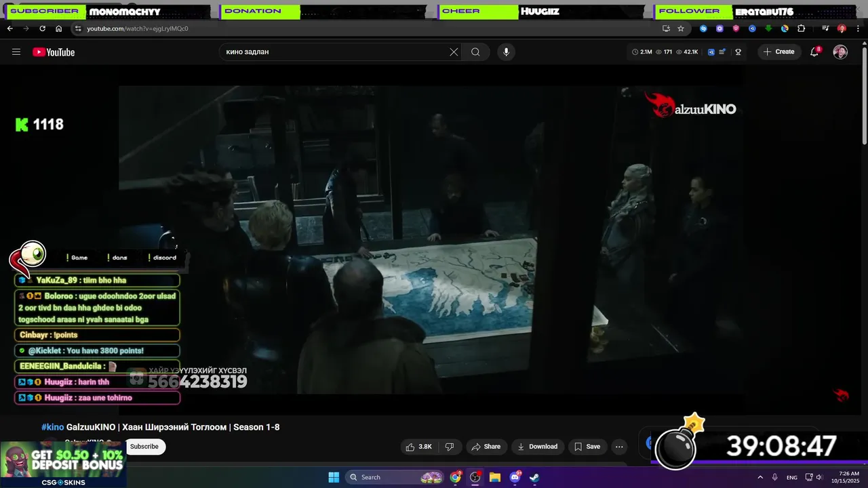The width and height of the screenshot is (868, 488).
Task: Install app icon in address bar
Action: (666, 28)
